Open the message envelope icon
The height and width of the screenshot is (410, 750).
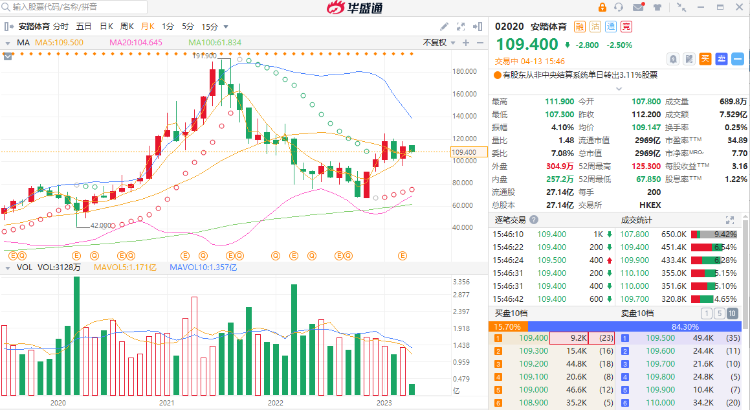point(638,7)
